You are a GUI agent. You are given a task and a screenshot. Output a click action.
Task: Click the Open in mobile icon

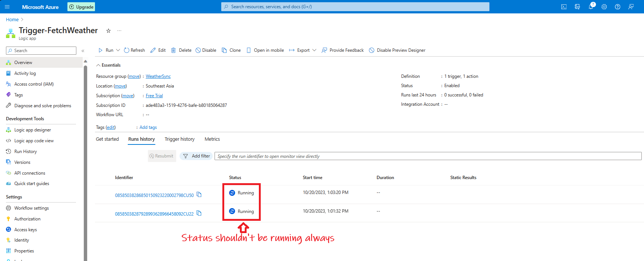click(248, 50)
